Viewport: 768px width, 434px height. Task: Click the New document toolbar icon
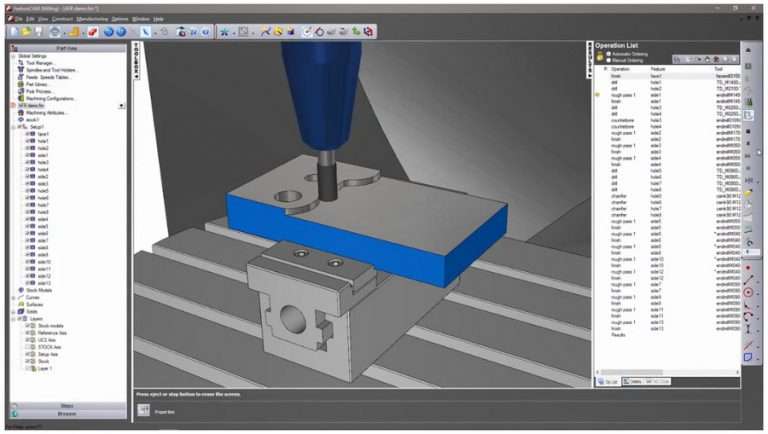point(14,32)
